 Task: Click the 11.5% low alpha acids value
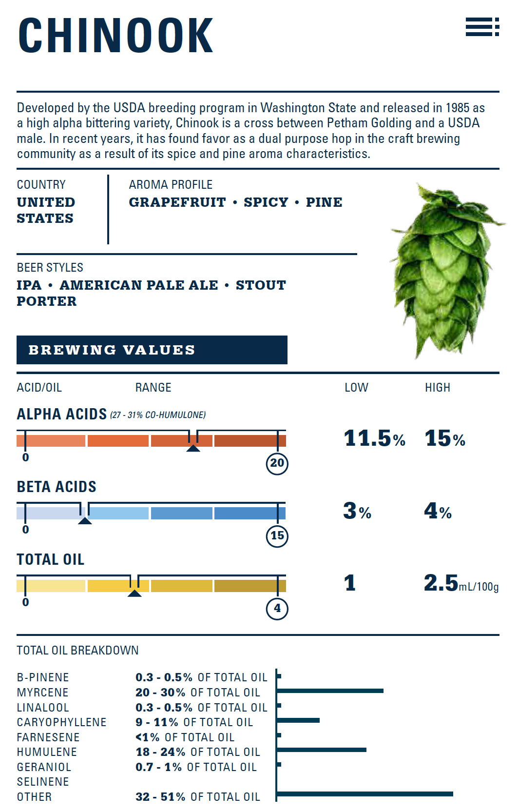click(374, 438)
